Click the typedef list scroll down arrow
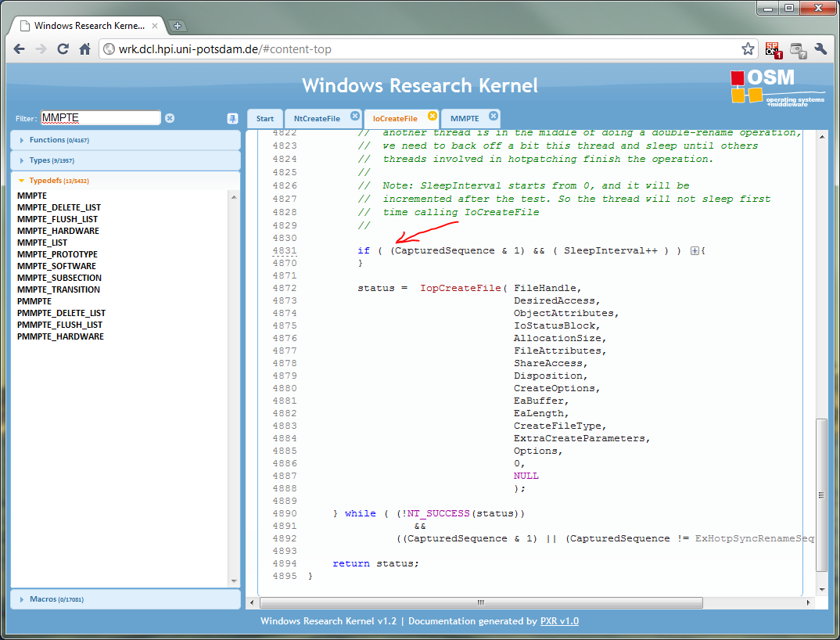 (234, 581)
